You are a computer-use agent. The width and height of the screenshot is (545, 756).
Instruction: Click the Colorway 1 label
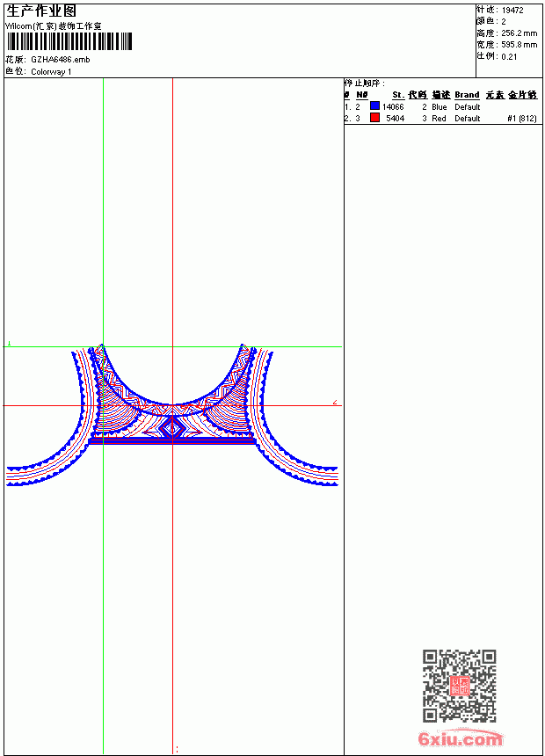51,72
